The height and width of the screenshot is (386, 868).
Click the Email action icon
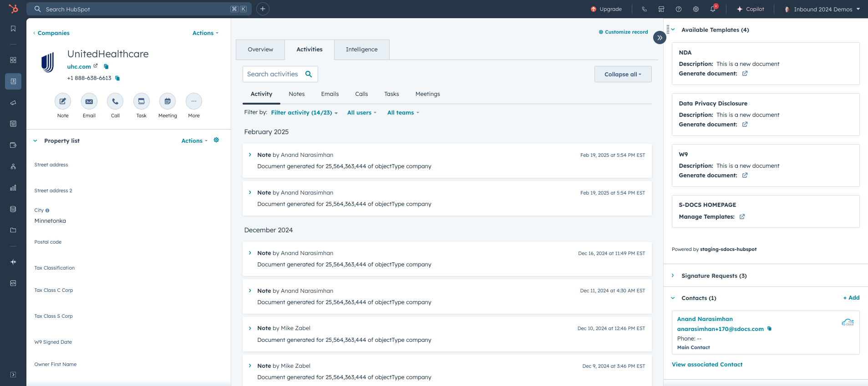(x=89, y=101)
